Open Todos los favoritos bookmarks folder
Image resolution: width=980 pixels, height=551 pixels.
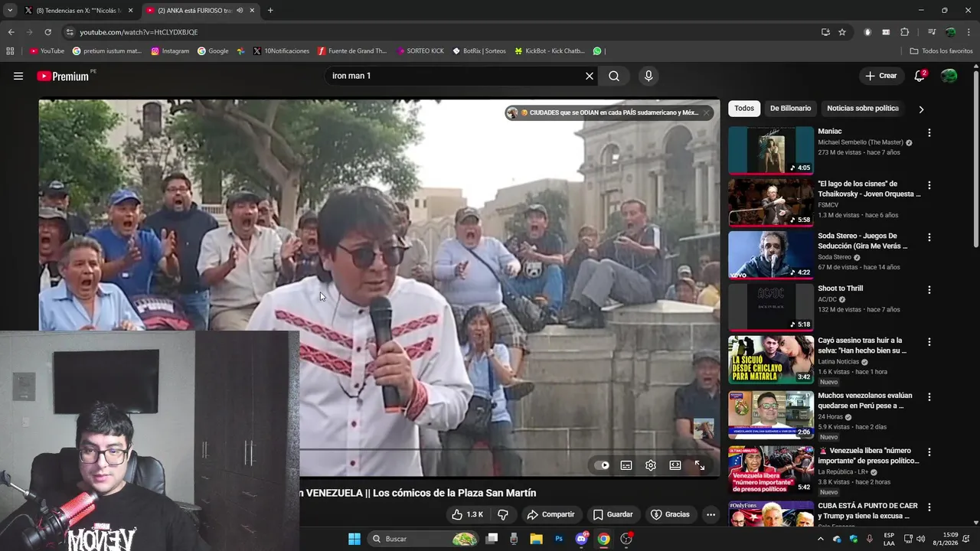941,51
